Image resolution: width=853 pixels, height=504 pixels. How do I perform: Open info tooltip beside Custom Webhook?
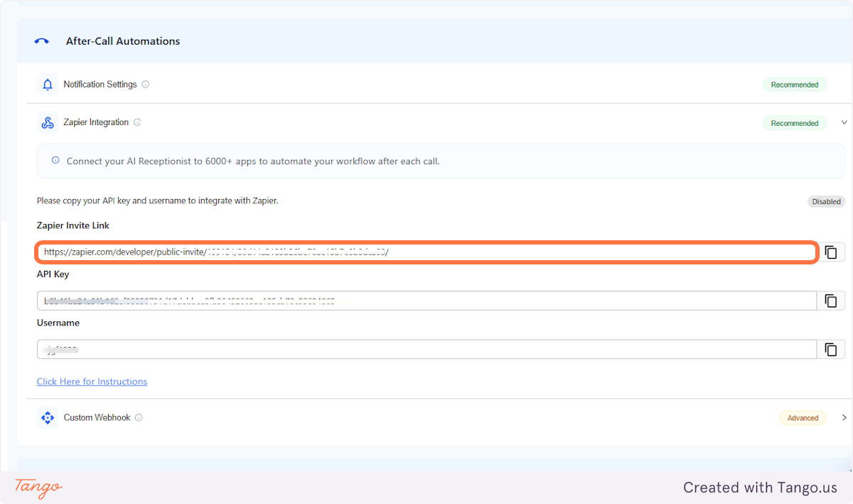(x=139, y=417)
